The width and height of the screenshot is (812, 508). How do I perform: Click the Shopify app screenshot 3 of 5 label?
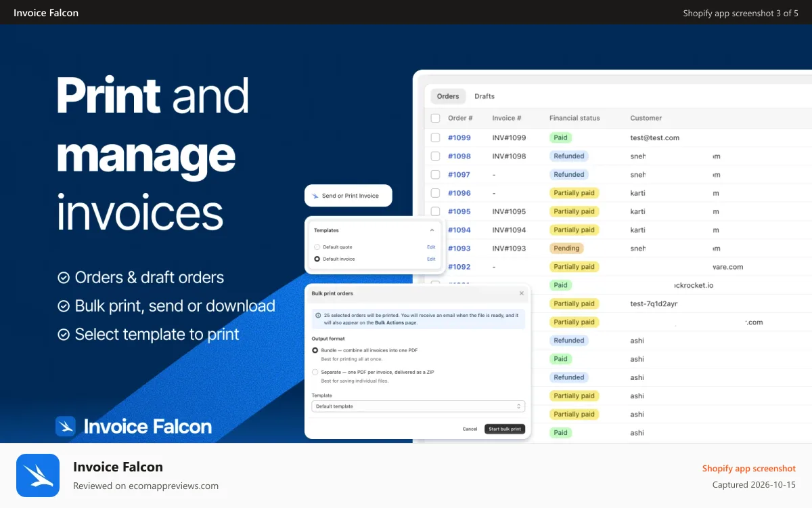point(741,13)
